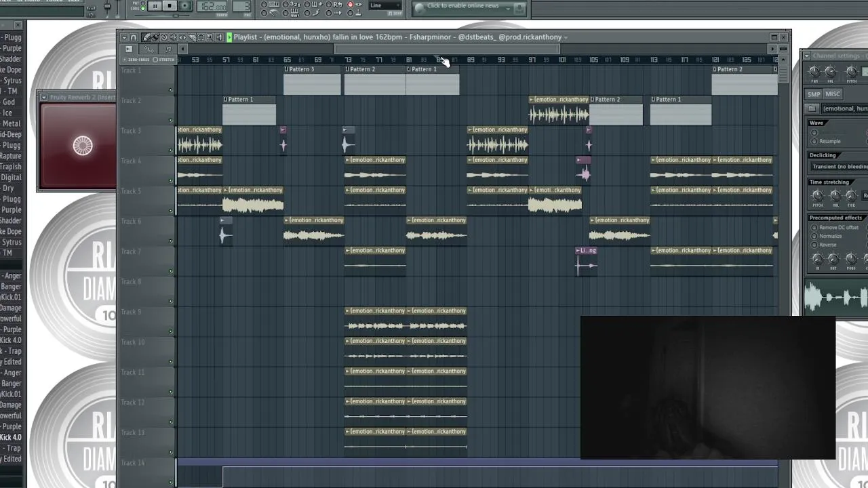Enable the Reverse precomputed effect
Image resolution: width=868 pixels, height=488 pixels.
(815, 245)
